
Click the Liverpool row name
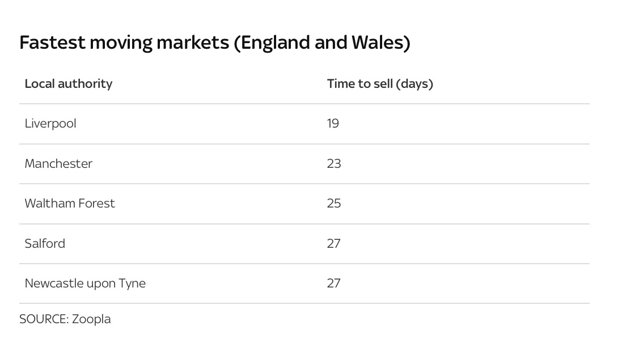50,124
